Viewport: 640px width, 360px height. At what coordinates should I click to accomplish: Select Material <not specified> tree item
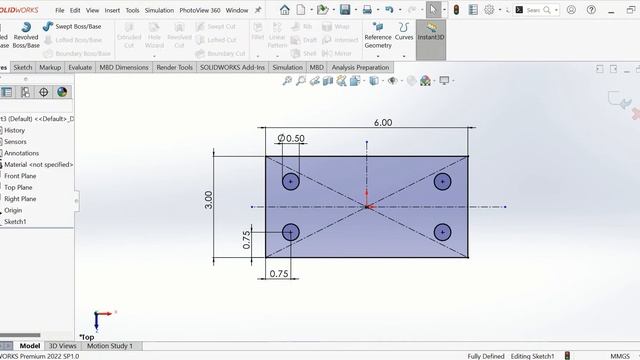click(x=38, y=164)
